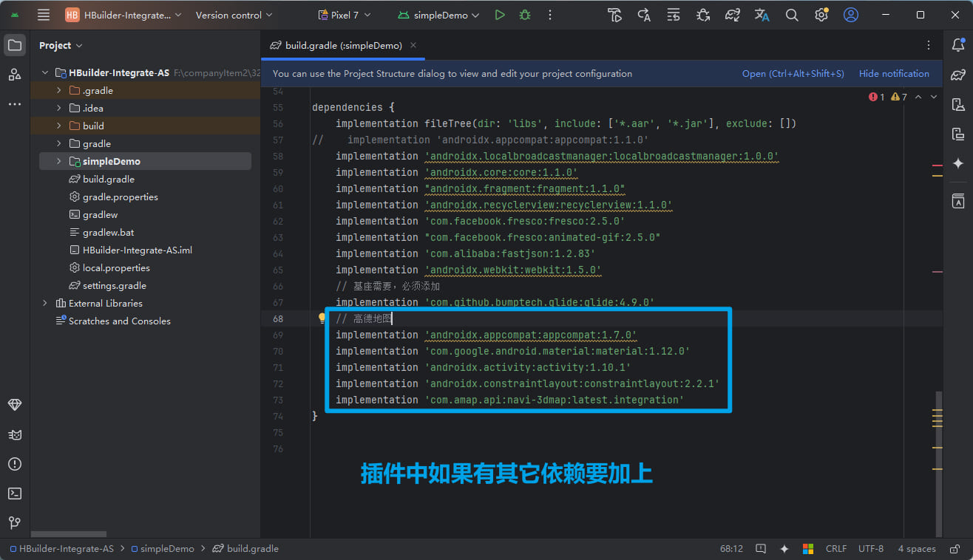The width and height of the screenshot is (973, 560).
Task: Run the simpleDemo configuration
Action: pyautogui.click(x=500, y=15)
